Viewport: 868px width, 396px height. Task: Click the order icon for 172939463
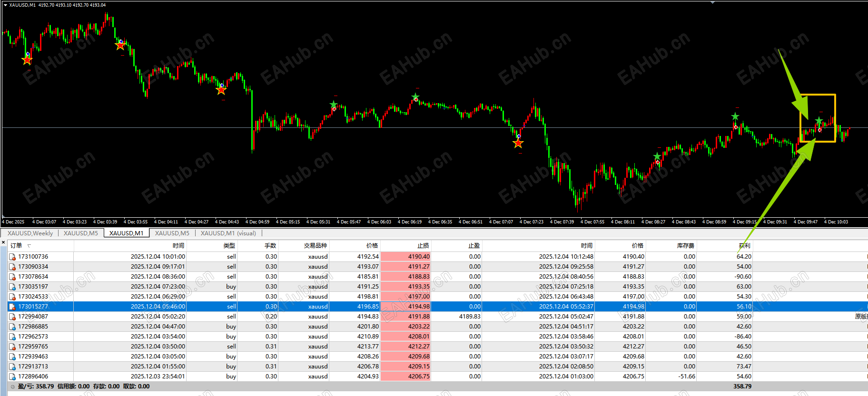click(12, 357)
